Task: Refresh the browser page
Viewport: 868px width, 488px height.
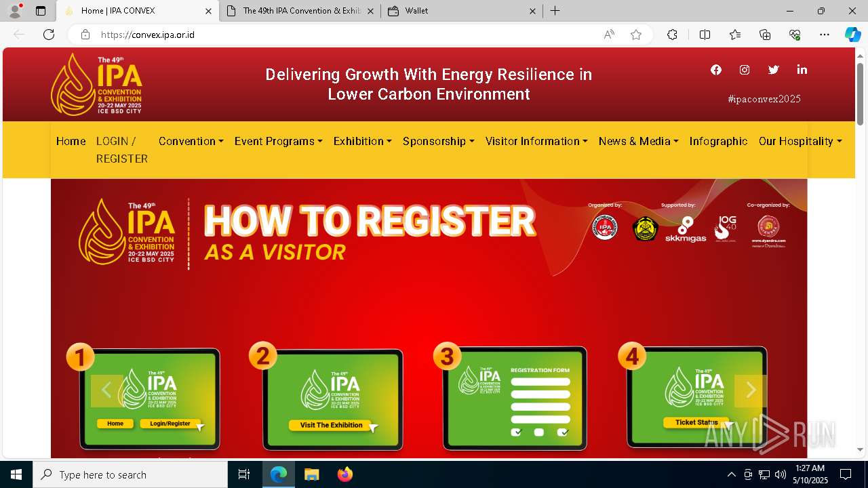Action: [x=49, y=35]
